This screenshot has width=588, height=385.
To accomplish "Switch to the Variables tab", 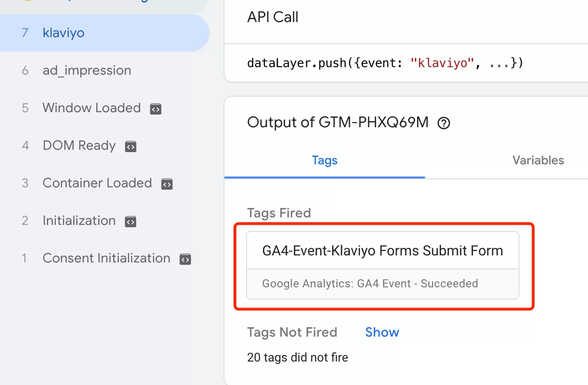I will [538, 161].
